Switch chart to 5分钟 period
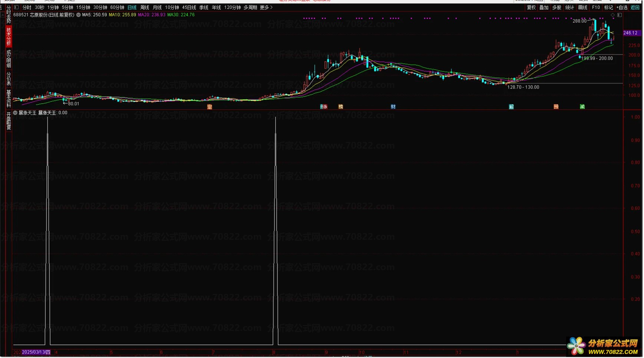Image resolution: width=644 pixels, height=358 pixels. pyautogui.click(x=68, y=7)
